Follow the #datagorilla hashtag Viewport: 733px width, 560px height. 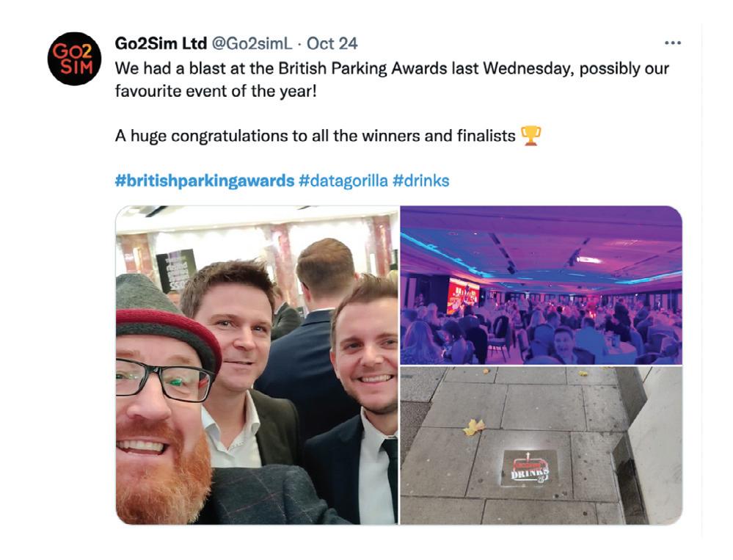[x=343, y=181]
